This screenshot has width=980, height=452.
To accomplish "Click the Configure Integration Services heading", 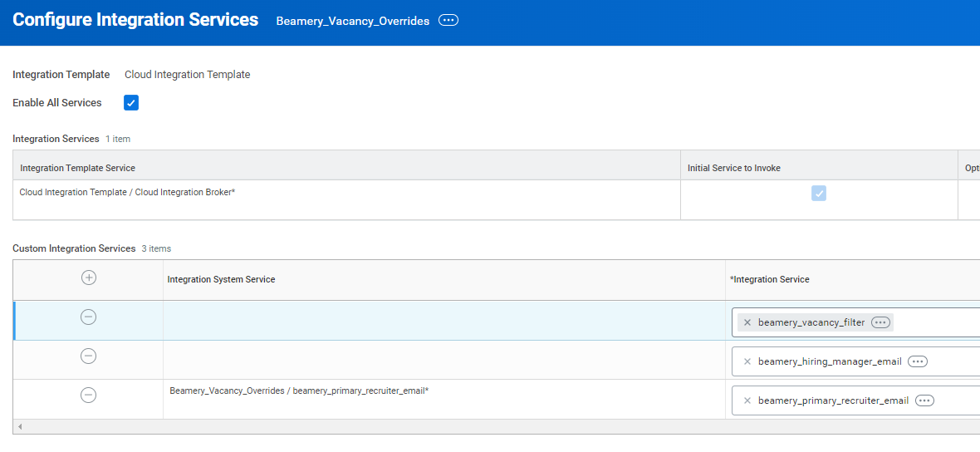I will [x=135, y=19].
